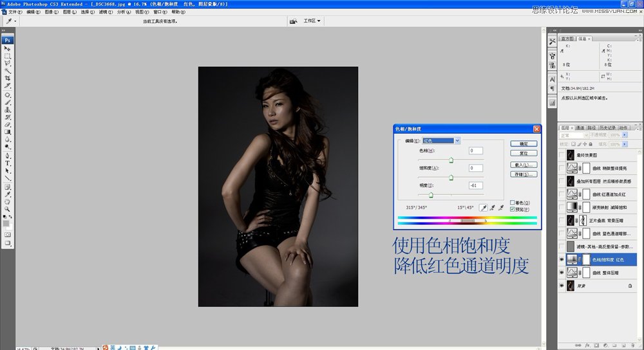Click the Add to Sample eyedropper
The image size is (644, 350).
[x=493, y=208]
